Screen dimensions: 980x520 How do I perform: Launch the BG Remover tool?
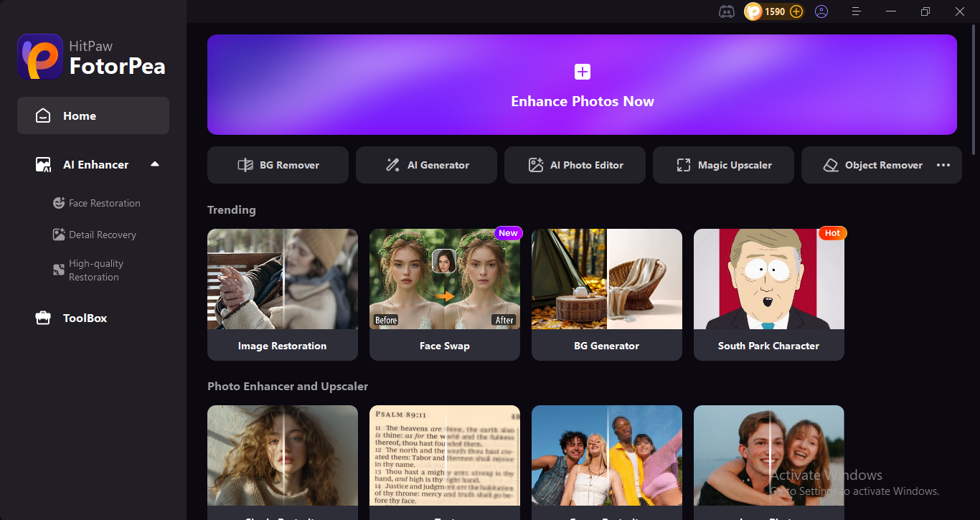coord(278,165)
